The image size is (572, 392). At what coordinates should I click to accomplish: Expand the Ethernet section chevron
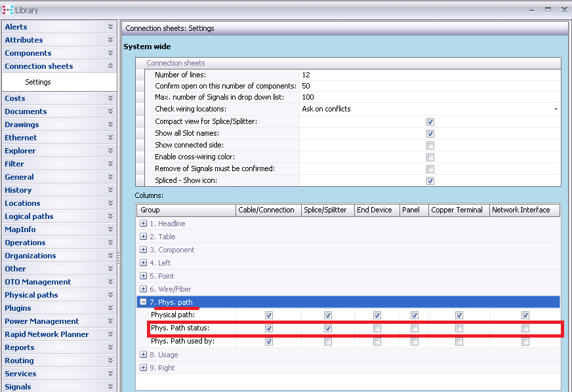tap(110, 138)
